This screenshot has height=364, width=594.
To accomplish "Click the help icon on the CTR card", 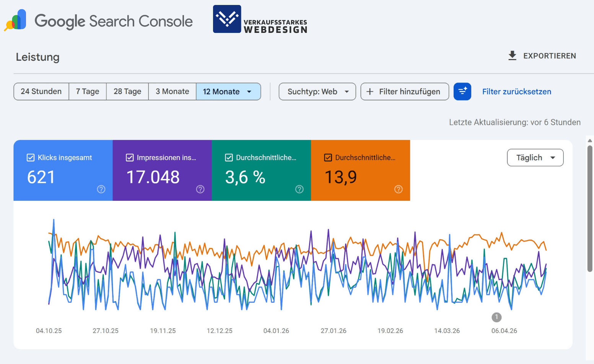I will click(x=299, y=189).
